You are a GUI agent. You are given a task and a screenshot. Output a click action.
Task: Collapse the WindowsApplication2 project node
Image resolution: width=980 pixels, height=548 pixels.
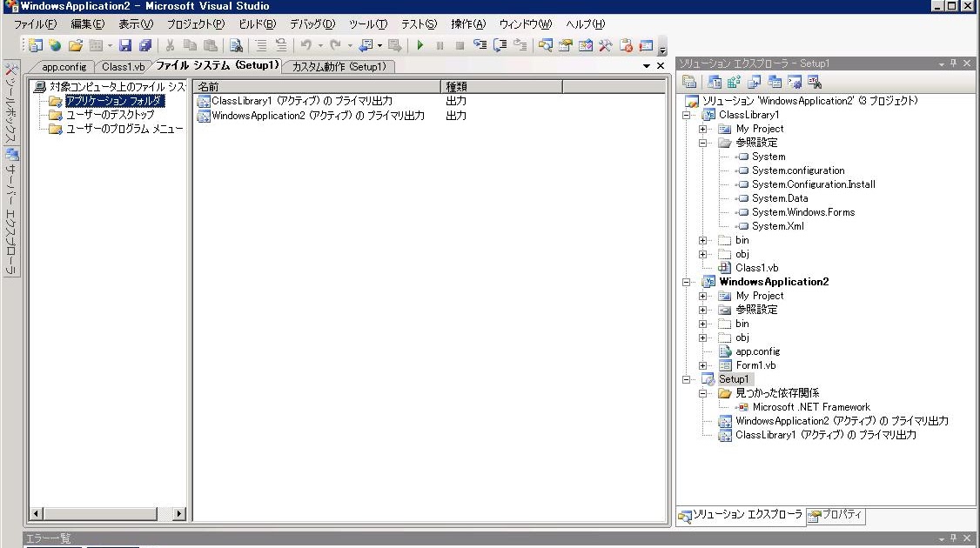[x=686, y=282]
